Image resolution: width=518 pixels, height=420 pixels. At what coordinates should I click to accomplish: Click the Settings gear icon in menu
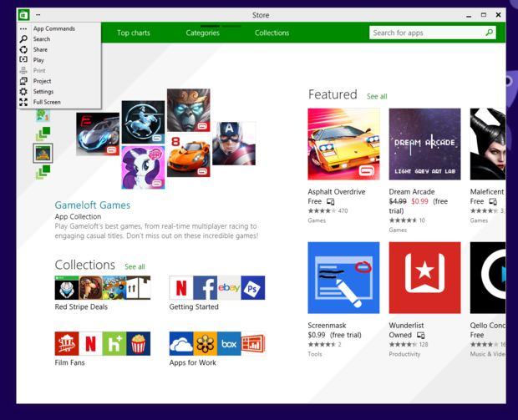[23, 92]
